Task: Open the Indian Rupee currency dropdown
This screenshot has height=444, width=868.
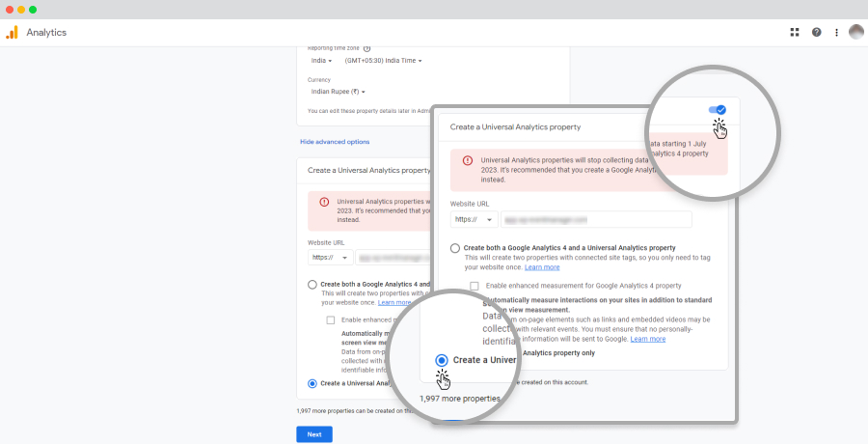Action: tap(339, 92)
